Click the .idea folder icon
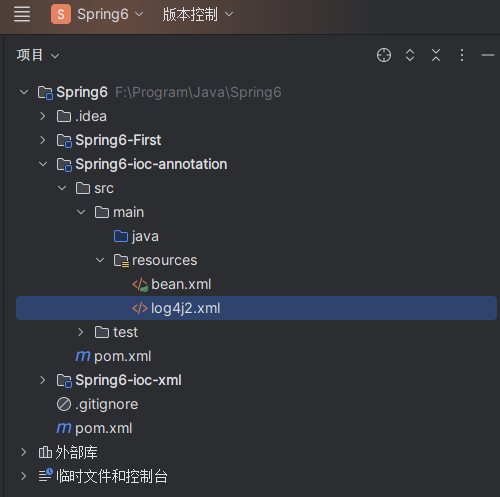 [x=64, y=116]
